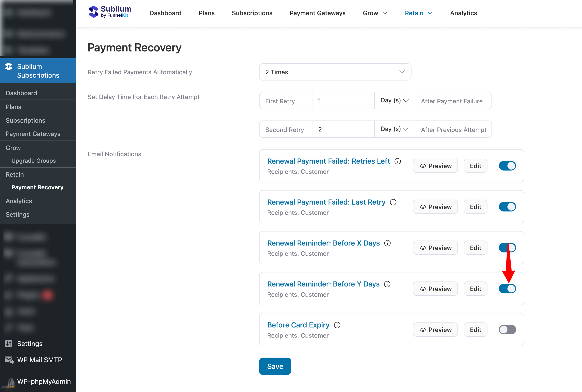Expand the Retain menu in top navigation
Image resolution: width=582 pixels, height=392 pixels.
(418, 13)
